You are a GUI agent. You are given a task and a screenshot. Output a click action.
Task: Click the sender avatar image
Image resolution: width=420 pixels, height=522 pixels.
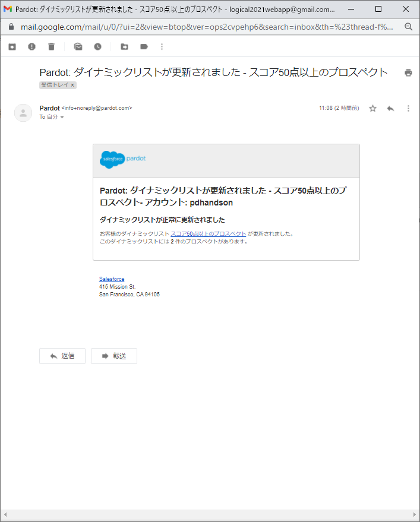tap(23, 113)
